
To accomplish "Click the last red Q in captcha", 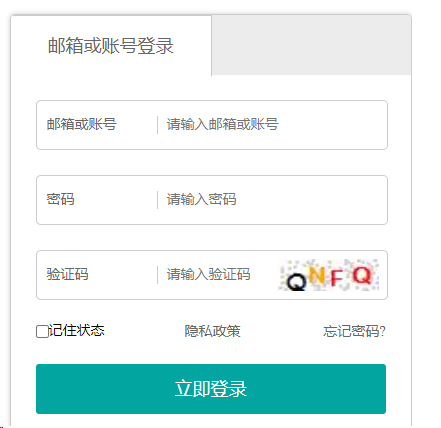I will click(362, 275).
